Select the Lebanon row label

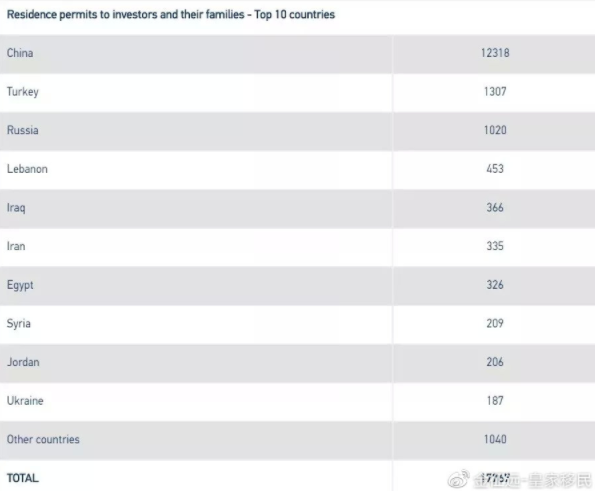[x=27, y=169]
